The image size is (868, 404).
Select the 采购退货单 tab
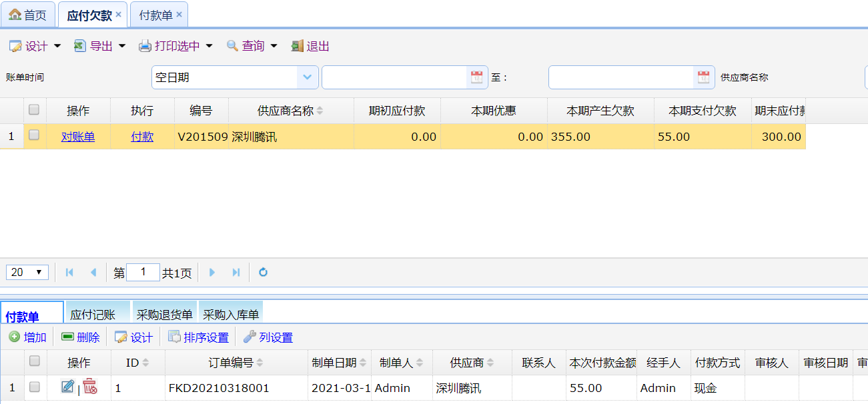164,315
